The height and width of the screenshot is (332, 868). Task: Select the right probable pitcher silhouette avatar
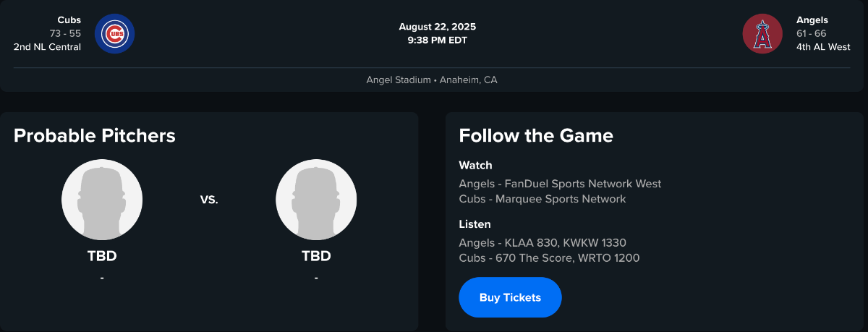point(316,200)
